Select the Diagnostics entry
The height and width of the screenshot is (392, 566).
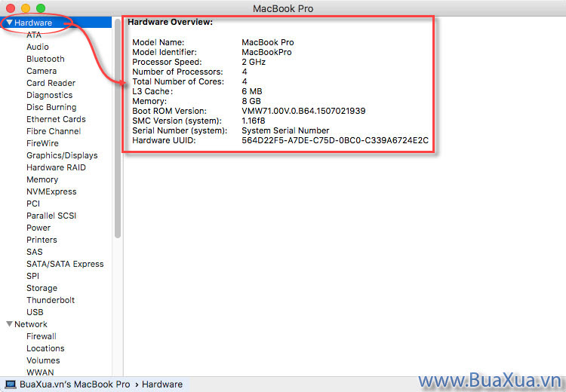[x=50, y=95]
